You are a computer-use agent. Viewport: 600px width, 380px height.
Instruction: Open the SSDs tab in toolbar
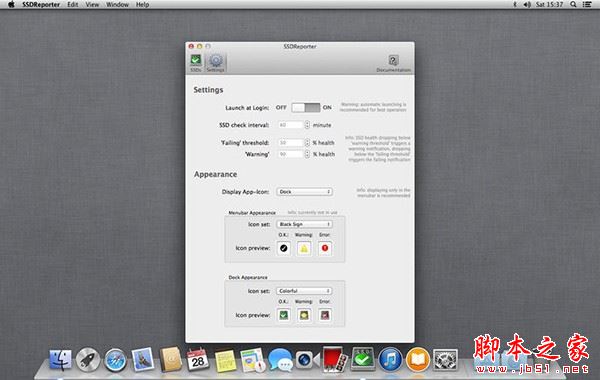coord(196,63)
